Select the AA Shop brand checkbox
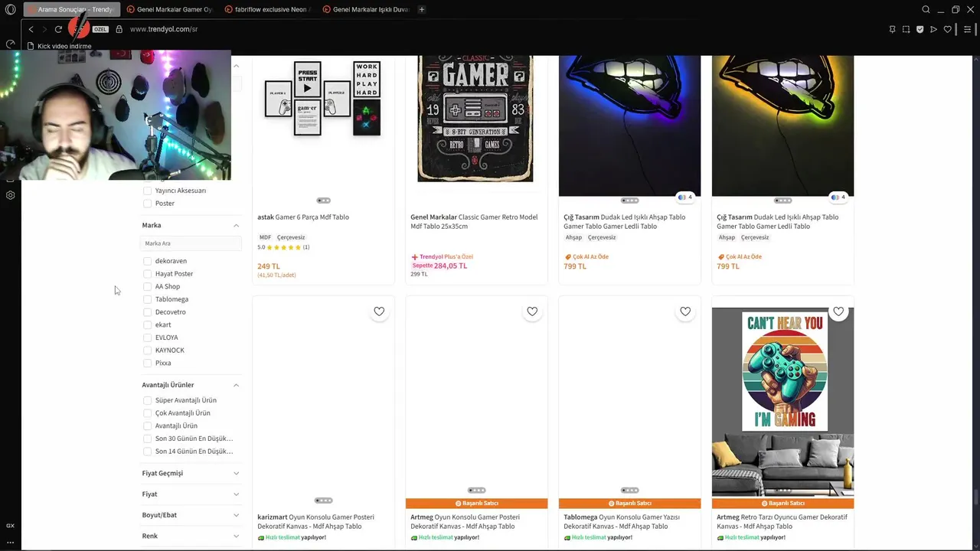The image size is (980, 551). pos(148,286)
